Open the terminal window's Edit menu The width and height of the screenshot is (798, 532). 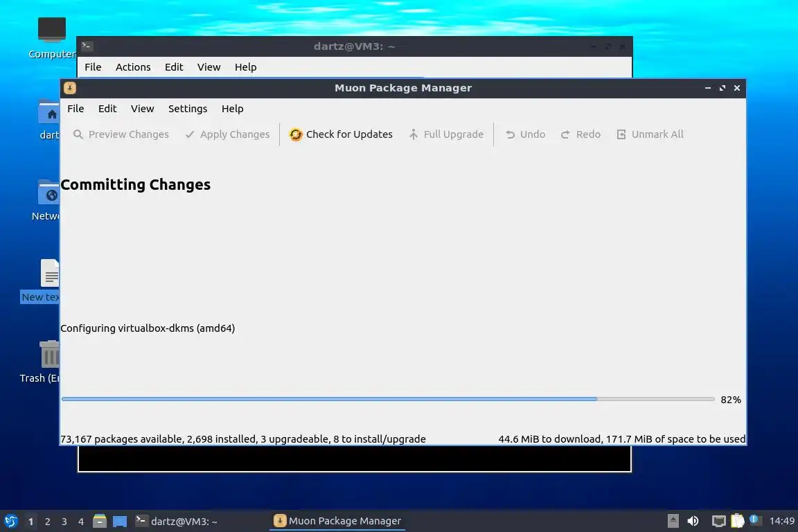tap(174, 67)
